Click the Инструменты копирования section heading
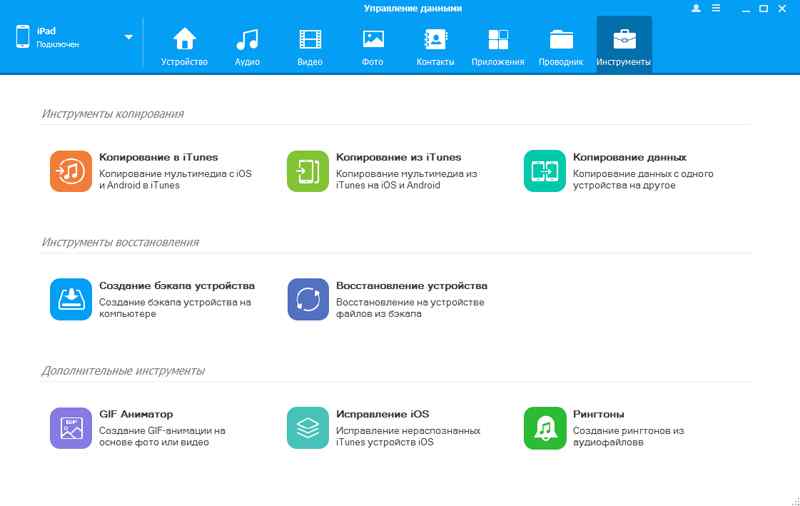Viewport: 800px width, 506px height. coord(113,114)
